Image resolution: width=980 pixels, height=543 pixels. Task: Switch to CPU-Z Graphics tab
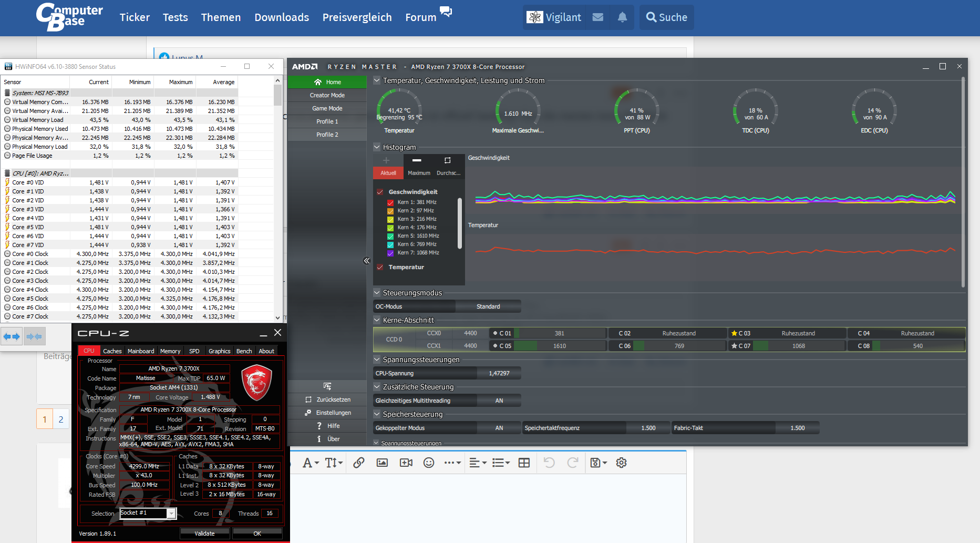tap(219, 351)
